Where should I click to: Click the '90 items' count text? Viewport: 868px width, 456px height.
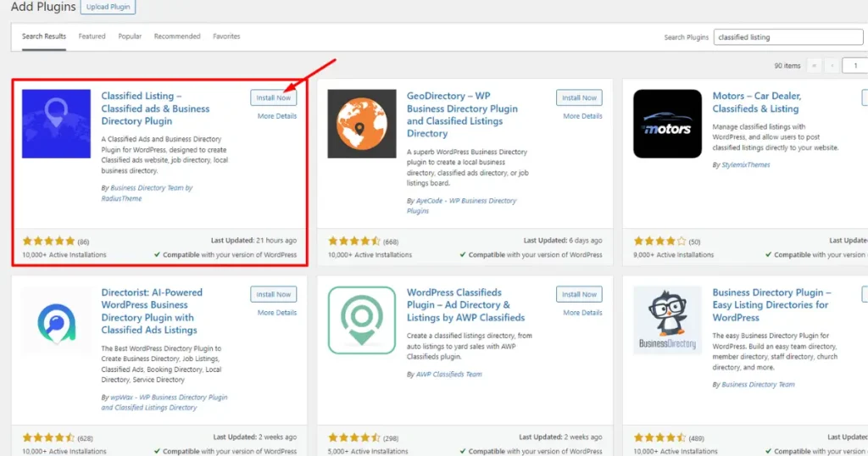[787, 66]
